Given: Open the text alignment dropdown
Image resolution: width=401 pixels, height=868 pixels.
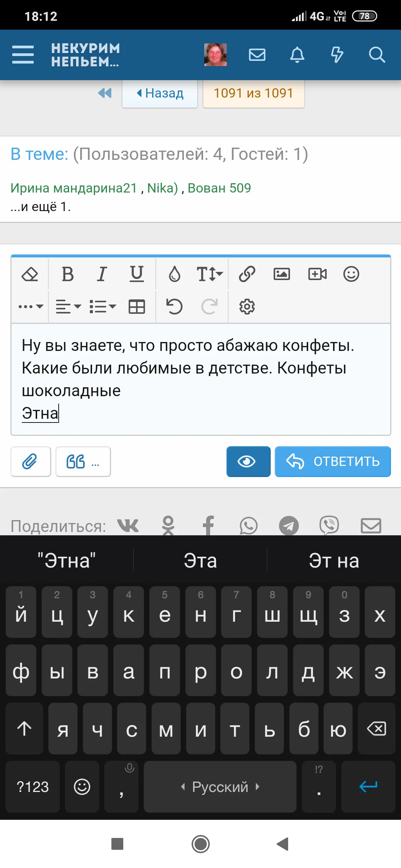Looking at the screenshot, I should 68,307.
